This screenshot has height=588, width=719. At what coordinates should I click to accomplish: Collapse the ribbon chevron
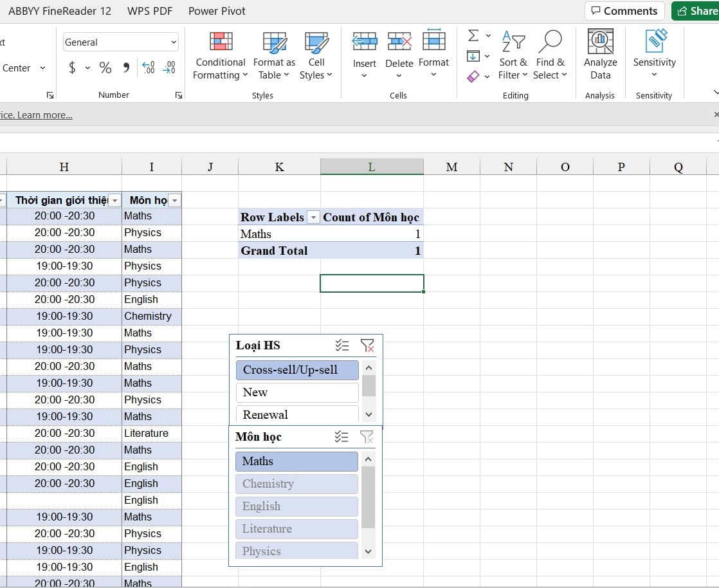coord(716,92)
